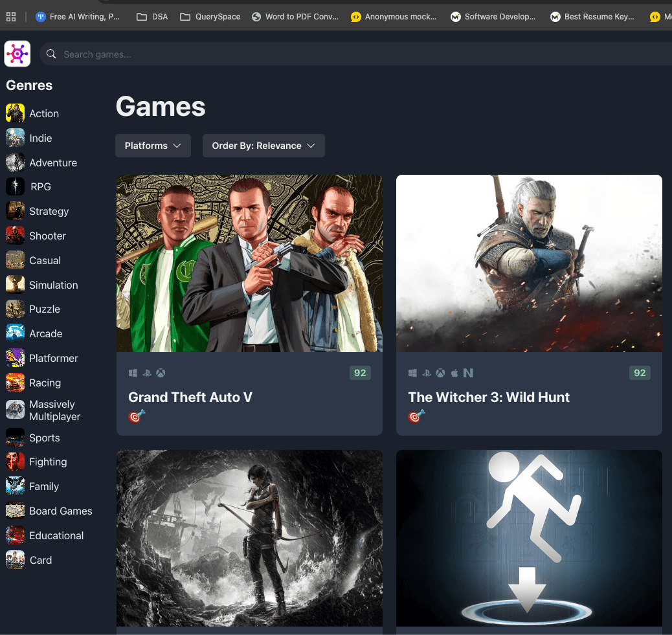Open the QuerySpace bookmark folder
The height and width of the screenshot is (635, 672).
210,17
